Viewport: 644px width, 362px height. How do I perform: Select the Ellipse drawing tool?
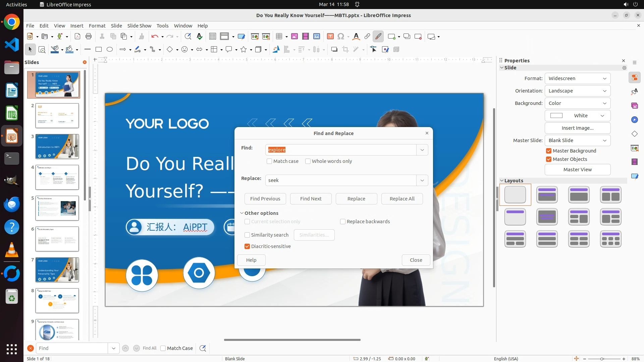click(x=110, y=50)
